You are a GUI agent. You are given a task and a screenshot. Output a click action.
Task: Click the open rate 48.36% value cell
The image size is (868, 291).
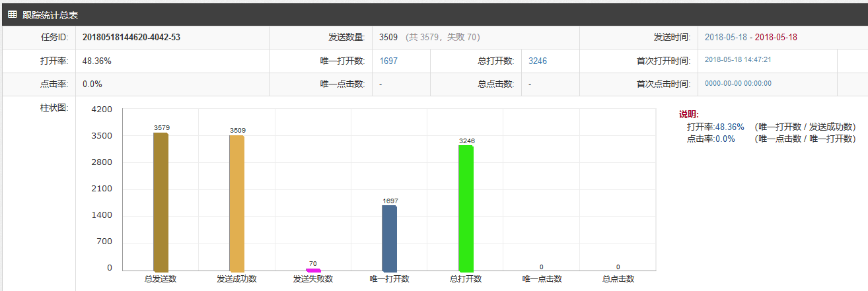click(97, 61)
